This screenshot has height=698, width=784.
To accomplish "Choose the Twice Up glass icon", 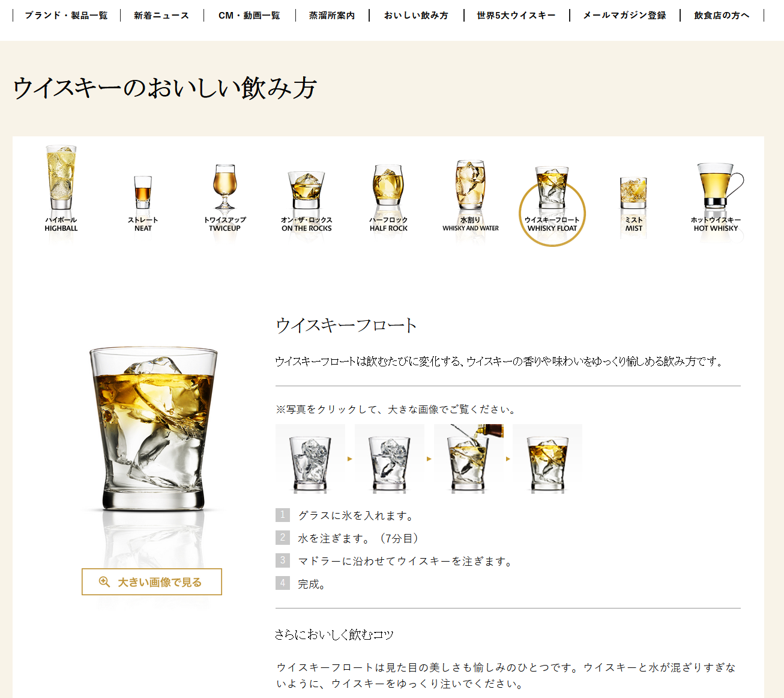I will tap(225, 198).
